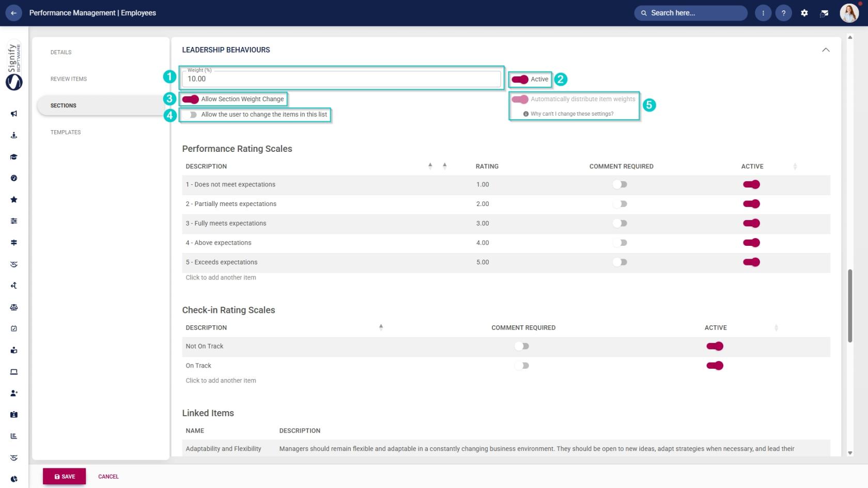Click the Weight (%) input field
This screenshot has height=488, width=868.
(342, 78)
